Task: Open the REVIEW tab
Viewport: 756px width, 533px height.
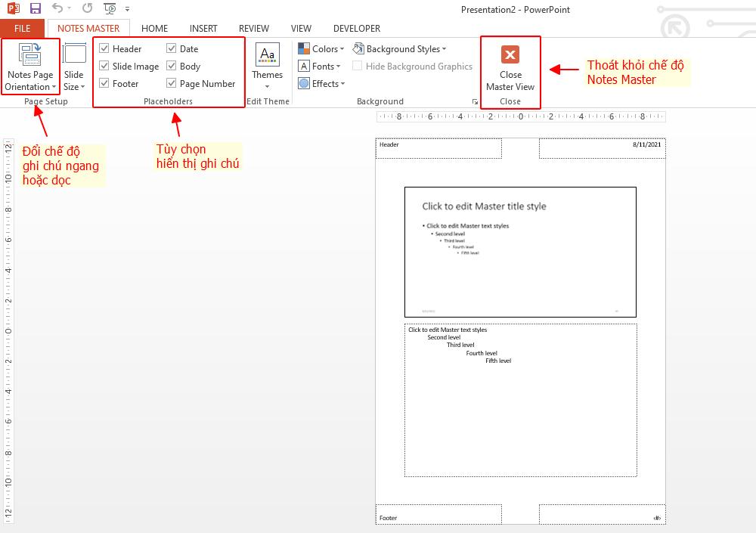Action: click(253, 29)
